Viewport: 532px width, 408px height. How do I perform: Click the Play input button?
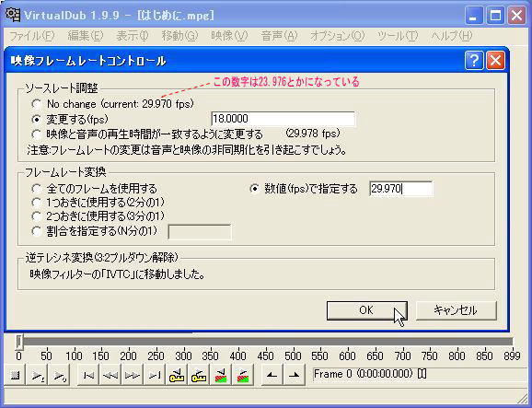(x=37, y=375)
